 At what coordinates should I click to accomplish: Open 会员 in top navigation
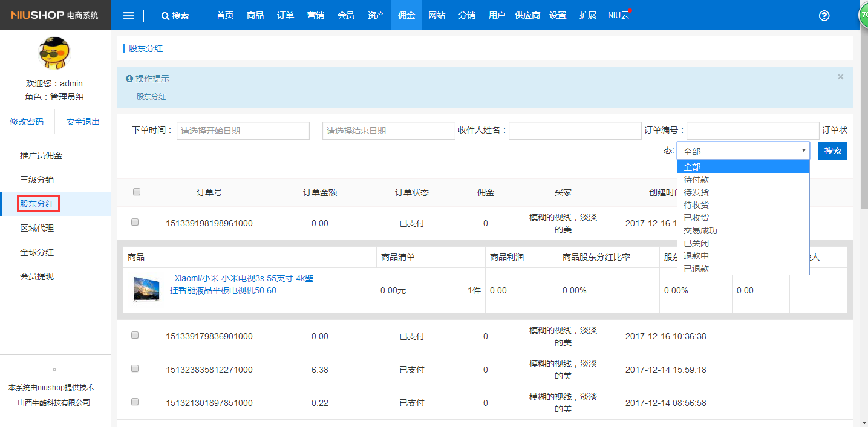pyautogui.click(x=346, y=15)
